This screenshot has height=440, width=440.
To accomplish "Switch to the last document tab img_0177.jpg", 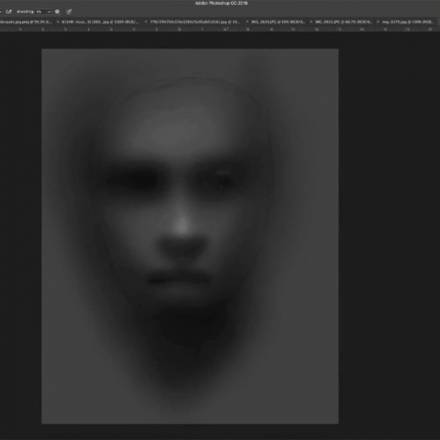I will coord(407,22).
